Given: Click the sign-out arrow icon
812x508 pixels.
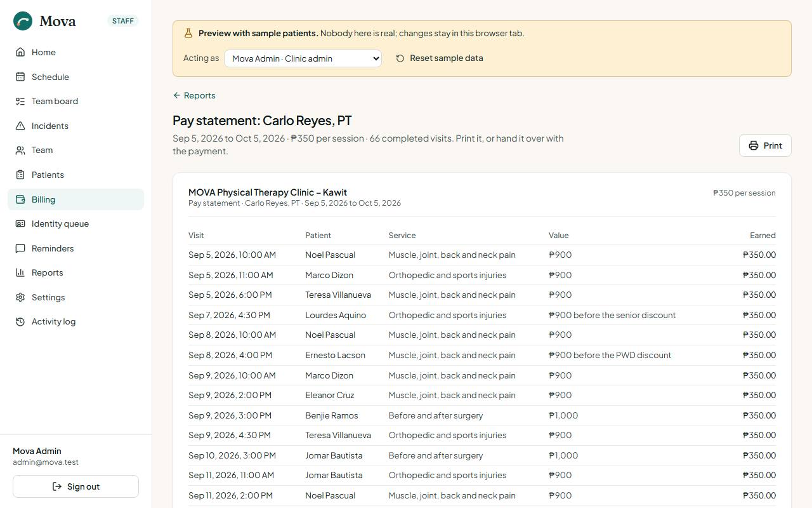Looking at the screenshot, I should [x=57, y=486].
